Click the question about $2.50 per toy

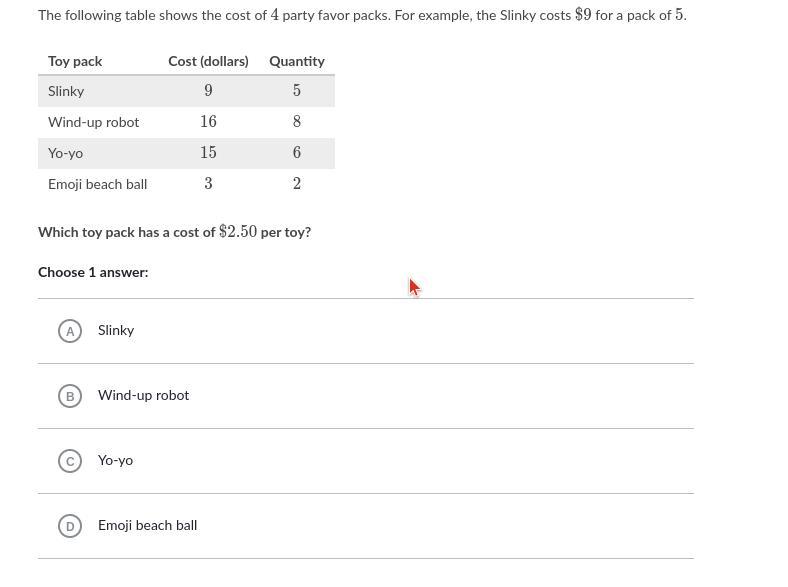(x=174, y=232)
